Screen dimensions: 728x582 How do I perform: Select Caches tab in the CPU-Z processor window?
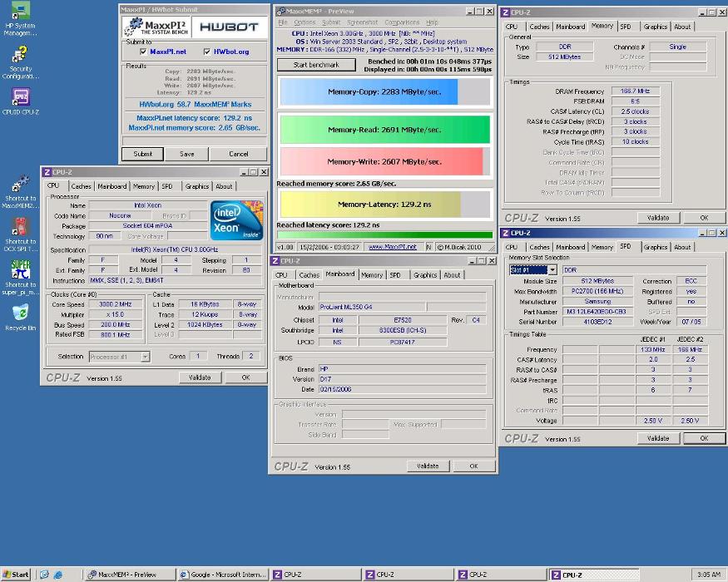point(81,186)
